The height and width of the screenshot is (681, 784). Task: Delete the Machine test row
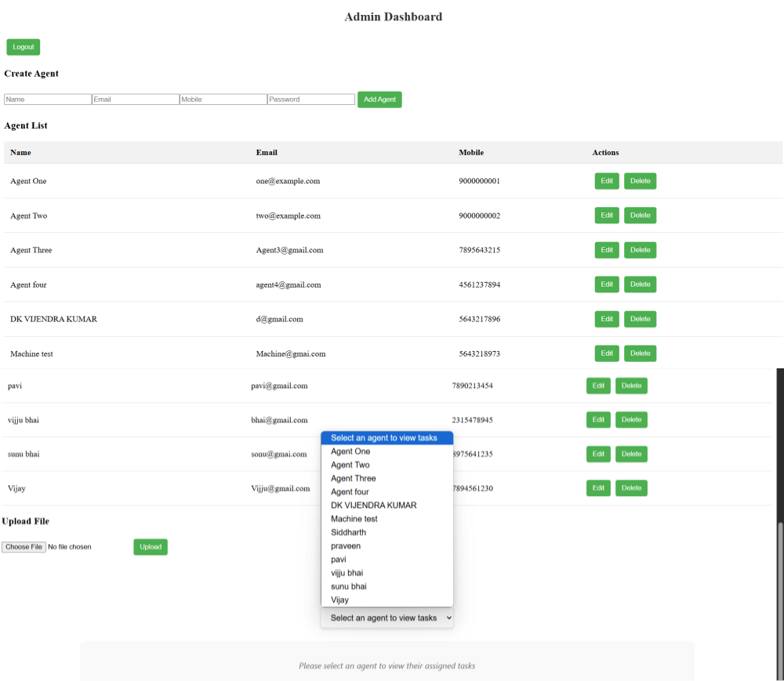(x=640, y=353)
